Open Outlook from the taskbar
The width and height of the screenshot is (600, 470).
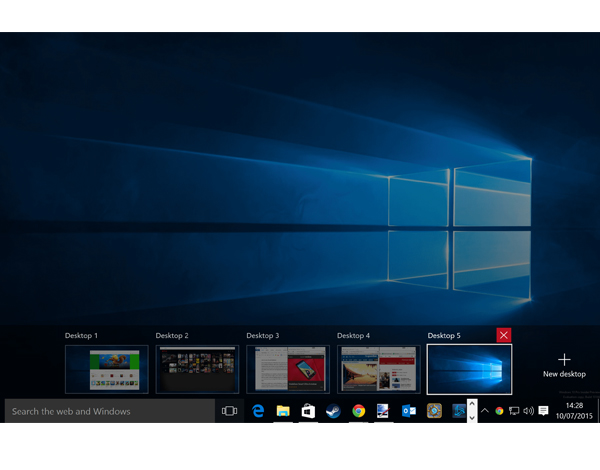pyautogui.click(x=408, y=411)
